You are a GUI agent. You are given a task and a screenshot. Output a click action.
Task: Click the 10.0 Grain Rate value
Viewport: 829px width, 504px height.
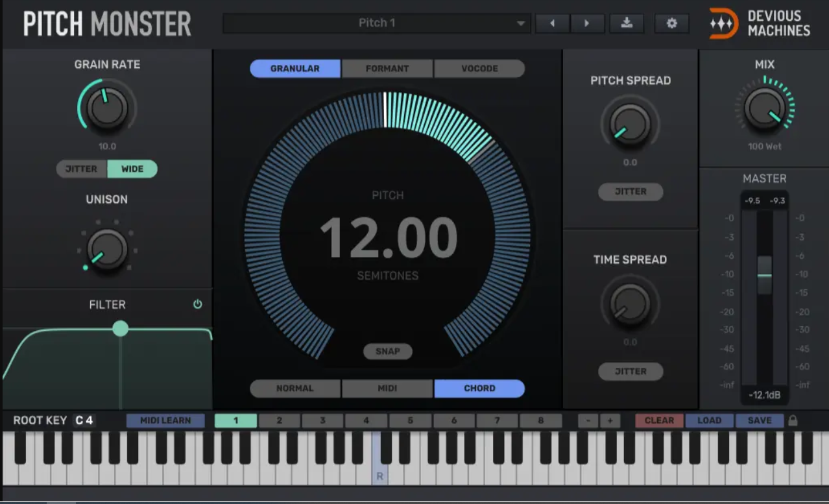(107, 147)
